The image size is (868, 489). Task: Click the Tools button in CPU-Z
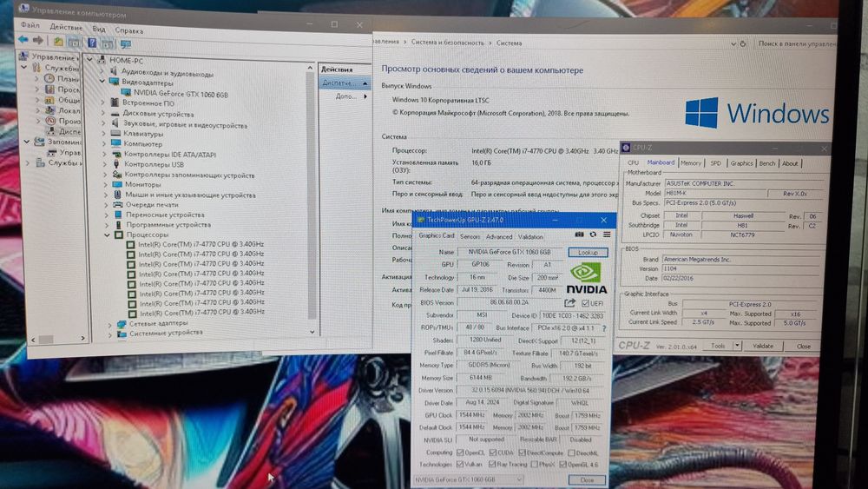coord(718,346)
